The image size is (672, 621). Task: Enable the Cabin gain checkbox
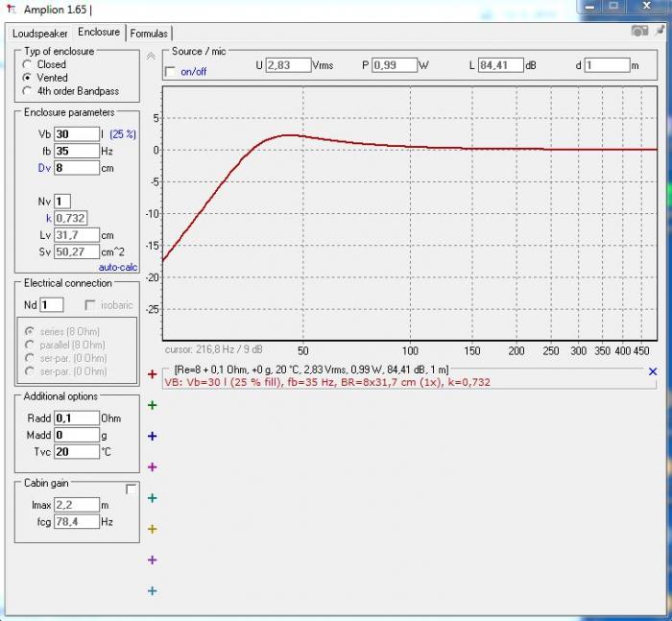coord(132,490)
